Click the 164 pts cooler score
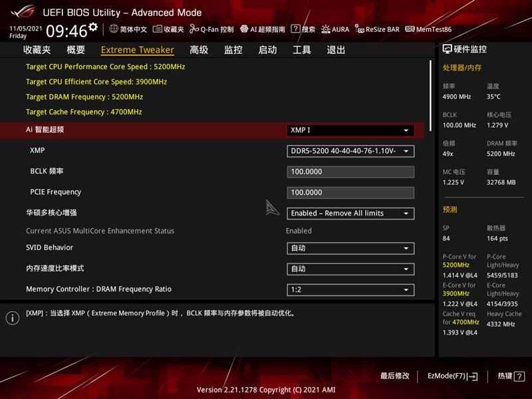This screenshot has width=532, height=399. point(497,239)
